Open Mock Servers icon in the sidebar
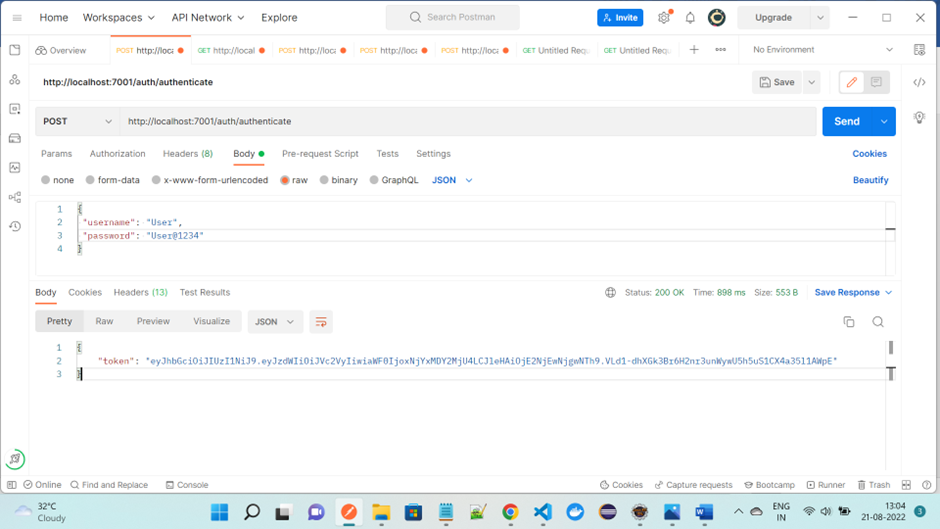Image resolution: width=940 pixels, height=529 pixels. (x=15, y=138)
